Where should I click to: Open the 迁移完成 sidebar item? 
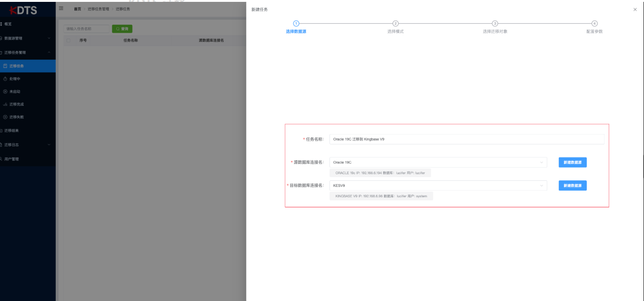coord(27,104)
